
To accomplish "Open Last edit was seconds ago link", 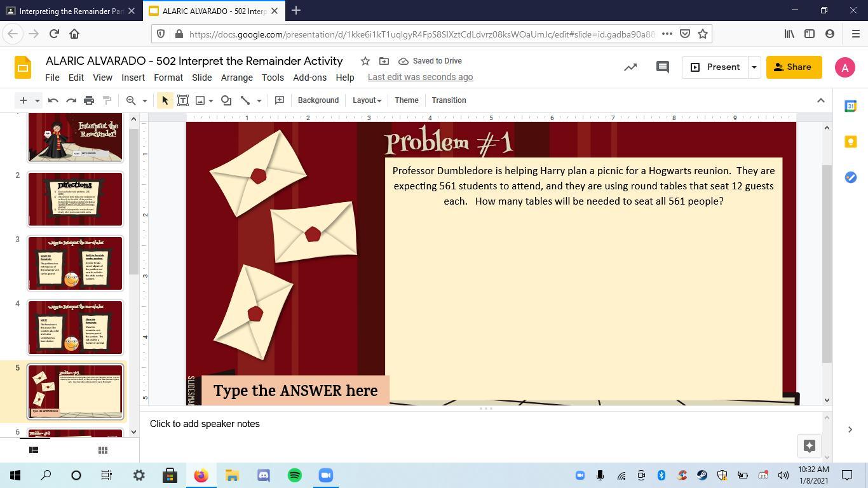I will pyautogui.click(x=421, y=77).
